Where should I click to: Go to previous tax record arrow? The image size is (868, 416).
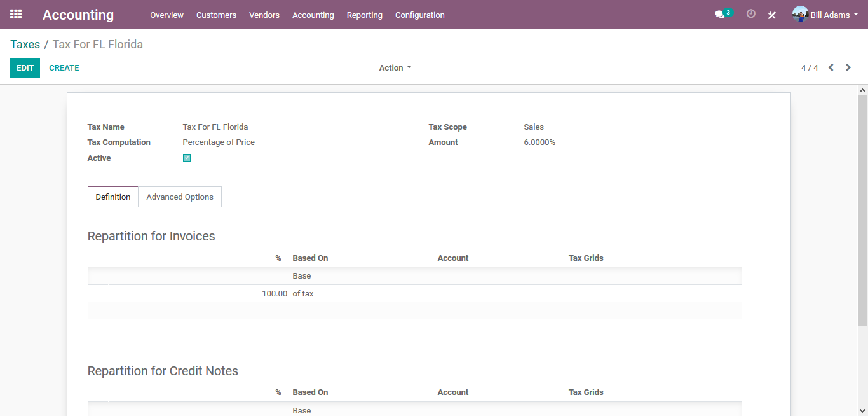(831, 67)
